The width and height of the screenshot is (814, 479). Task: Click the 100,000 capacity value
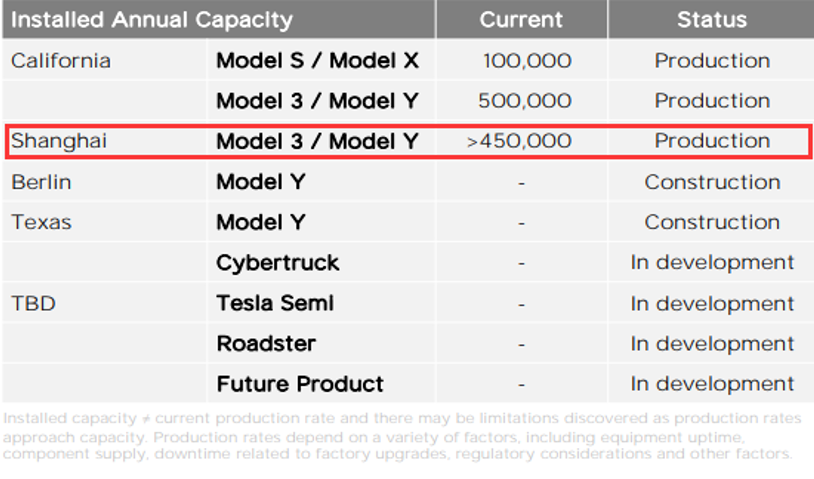527,61
